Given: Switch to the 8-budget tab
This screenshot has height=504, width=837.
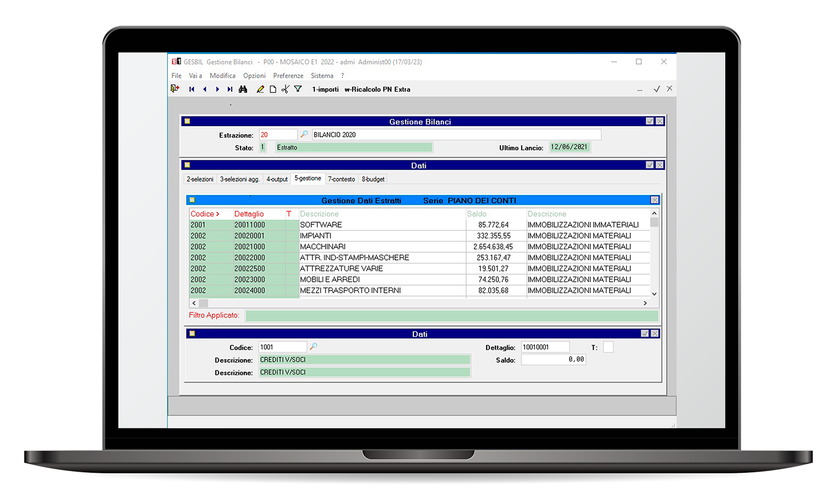Looking at the screenshot, I should tap(373, 179).
